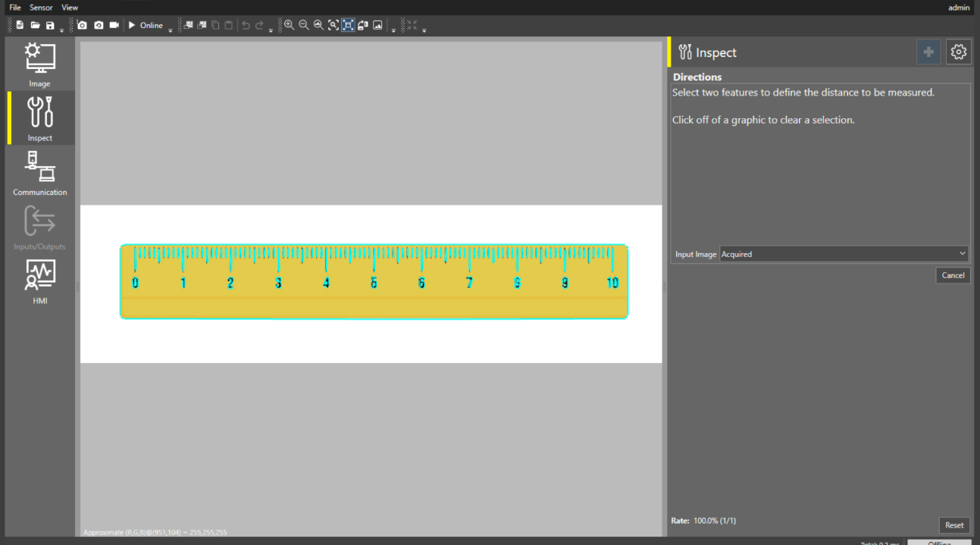Expand the zoom tools overflow arrow
Screen dimensions: 980x545
click(393, 30)
